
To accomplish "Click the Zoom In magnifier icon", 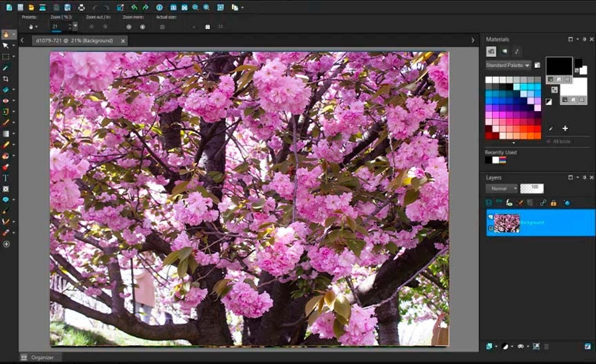I will pos(206,6).
